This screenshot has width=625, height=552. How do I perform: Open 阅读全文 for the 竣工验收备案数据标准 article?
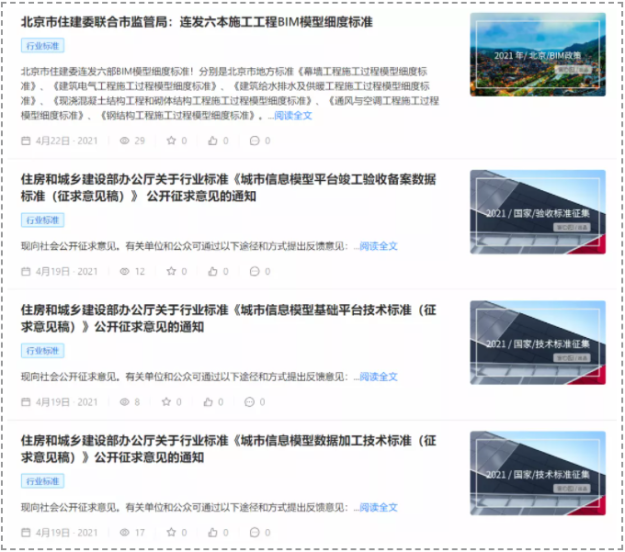379,246
